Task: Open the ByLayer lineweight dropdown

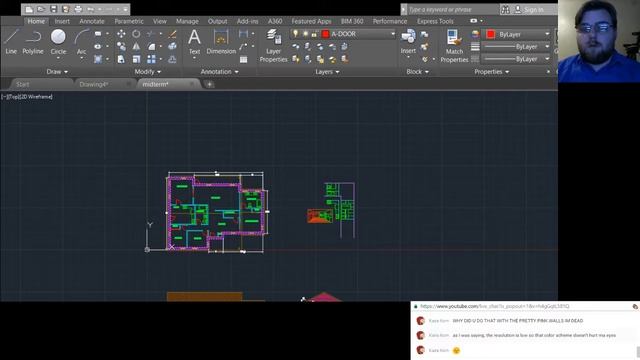Action: (x=547, y=47)
